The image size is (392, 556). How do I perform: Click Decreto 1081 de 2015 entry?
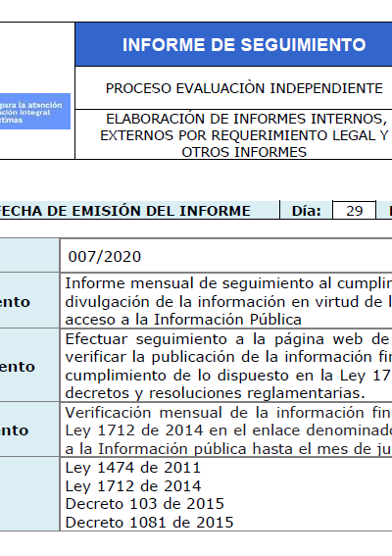[149, 523]
